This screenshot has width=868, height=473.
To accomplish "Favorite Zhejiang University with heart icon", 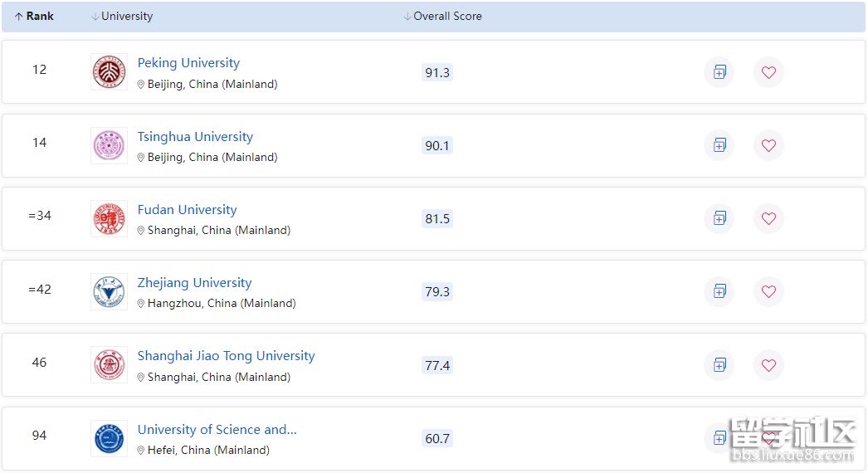I will pyautogui.click(x=768, y=291).
